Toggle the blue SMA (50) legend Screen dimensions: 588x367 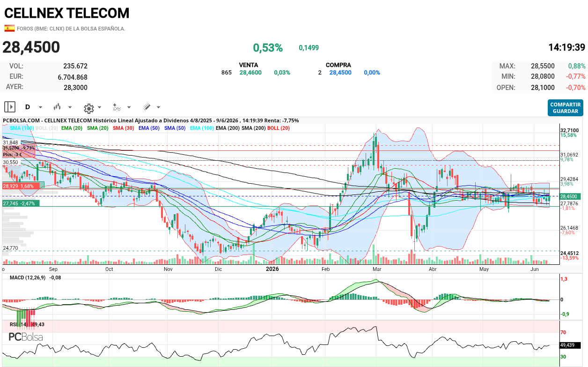[175, 128]
